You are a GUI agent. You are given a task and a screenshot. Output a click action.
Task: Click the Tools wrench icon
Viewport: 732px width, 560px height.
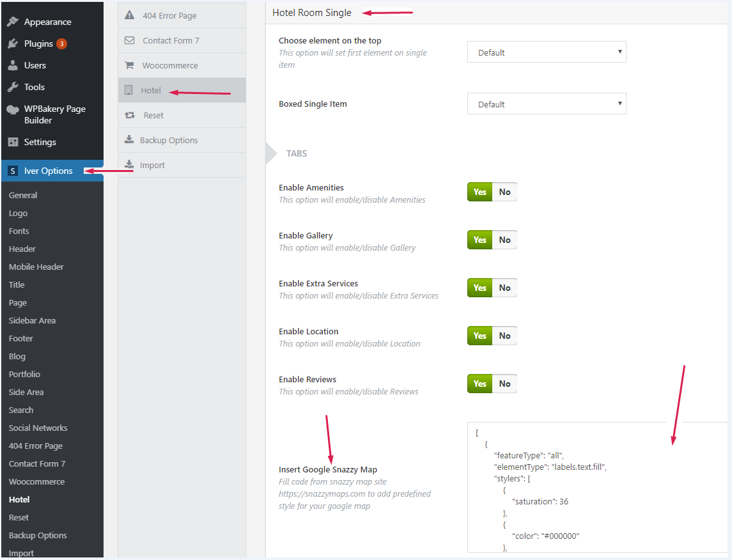pyautogui.click(x=13, y=87)
